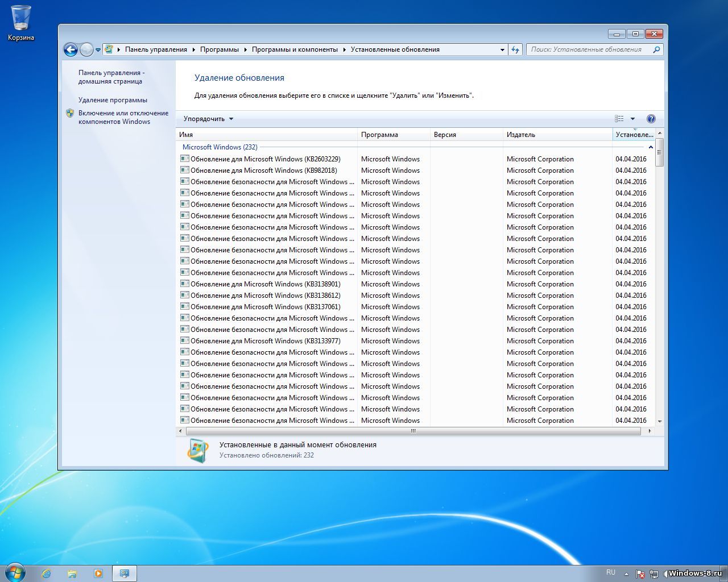This screenshot has width=728, height=582.
Task: Select update KB3138901 in the list
Action: click(415, 284)
